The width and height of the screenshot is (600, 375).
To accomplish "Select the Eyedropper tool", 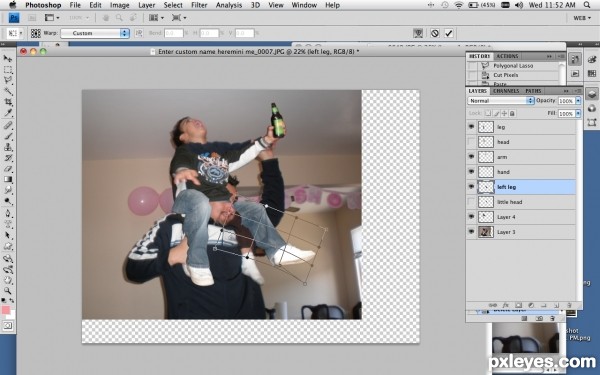I will [x=8, y=112].
